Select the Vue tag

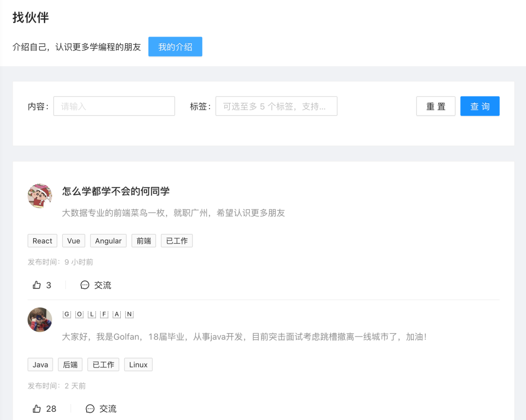[74, 241]
